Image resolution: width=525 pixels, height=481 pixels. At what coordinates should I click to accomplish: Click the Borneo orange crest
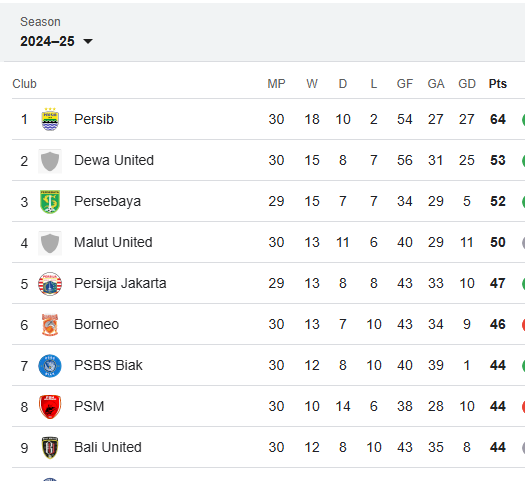pyautogui.click(x=50, y=325)
